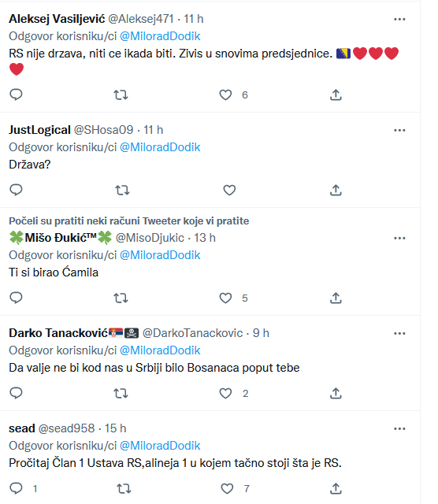Open the three-dot menu on sead's tweet

(x=399, y=428)
